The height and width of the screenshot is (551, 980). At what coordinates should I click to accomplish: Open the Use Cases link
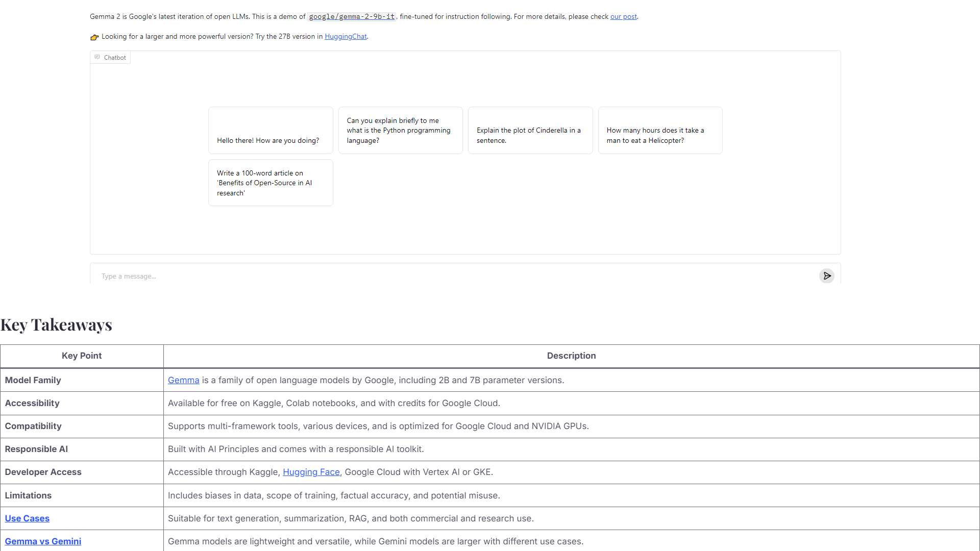pyautogui.click(x=27, y=518)
